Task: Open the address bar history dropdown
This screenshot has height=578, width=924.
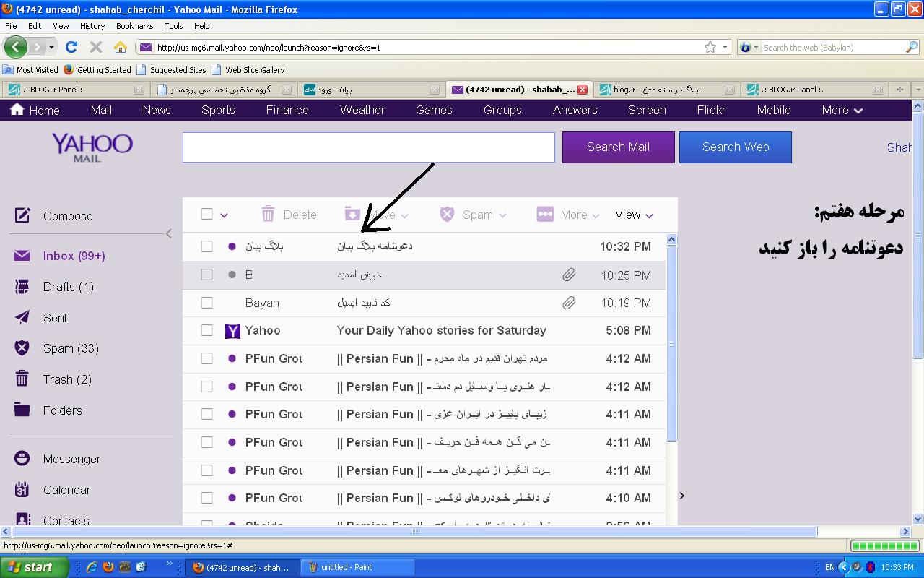Action: (x=725, y=47)
